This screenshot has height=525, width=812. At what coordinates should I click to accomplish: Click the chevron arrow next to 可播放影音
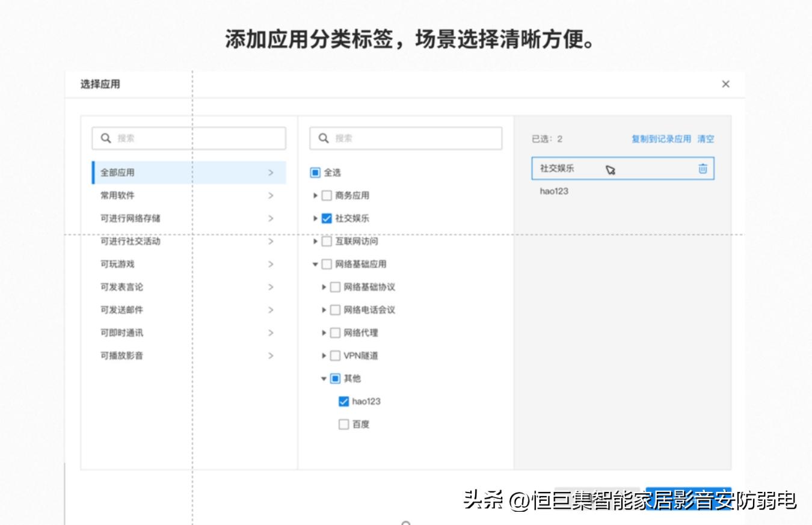[x=271, y=355]
